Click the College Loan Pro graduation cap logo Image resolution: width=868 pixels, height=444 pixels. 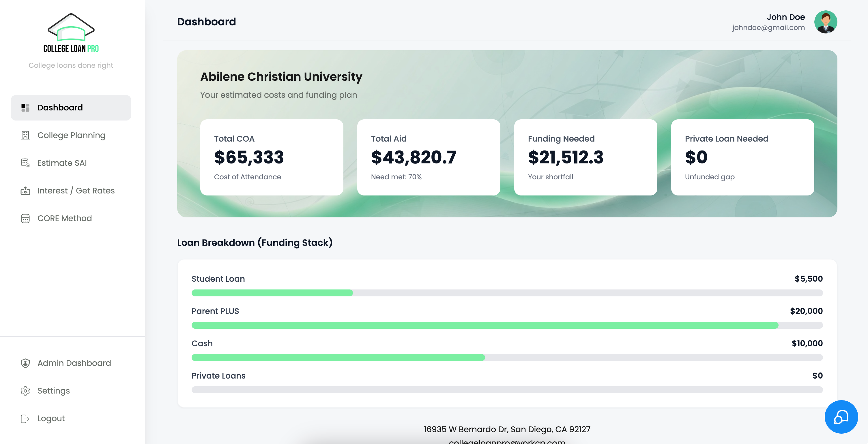click(71, 33)
